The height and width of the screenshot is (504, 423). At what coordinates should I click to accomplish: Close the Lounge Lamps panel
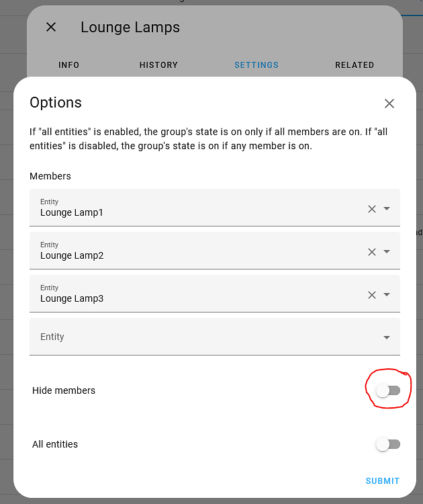[51, 27]
